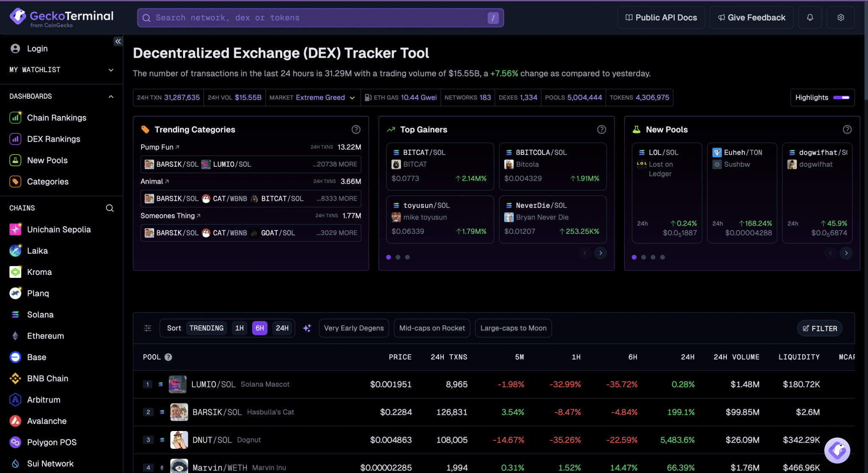868x473 pixels.
Task: Select the 24H trending timeframe
Action: 282,328
